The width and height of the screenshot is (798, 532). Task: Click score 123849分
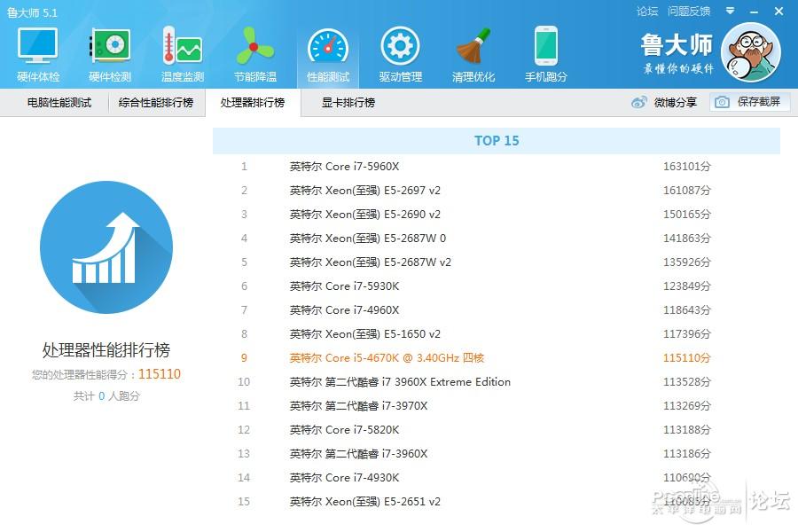[686, 286]
